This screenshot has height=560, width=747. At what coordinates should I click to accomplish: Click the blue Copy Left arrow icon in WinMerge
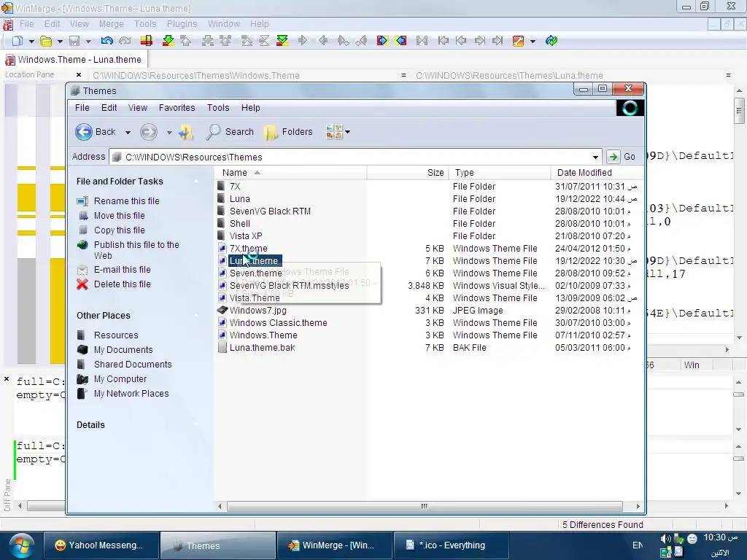400,41
